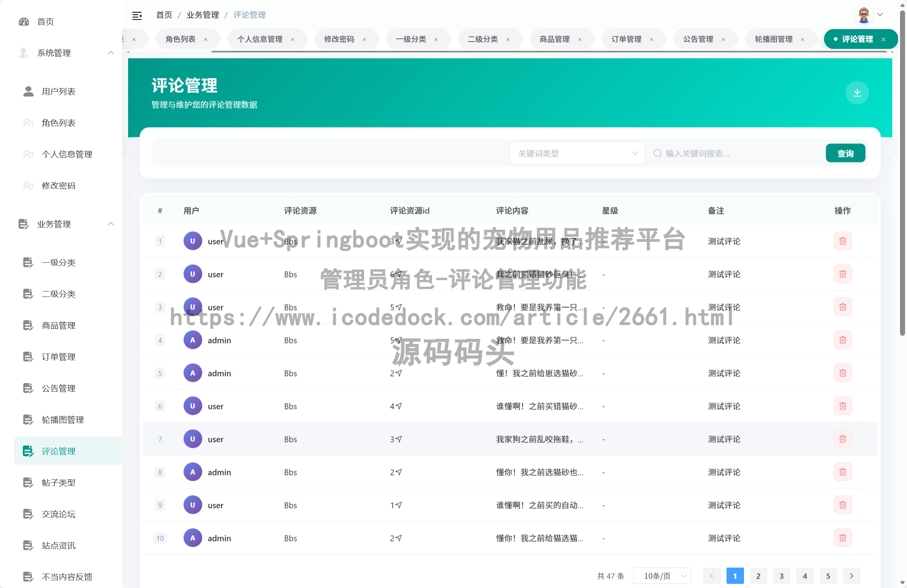Click the 用户列表 sidebar icon

28,91
